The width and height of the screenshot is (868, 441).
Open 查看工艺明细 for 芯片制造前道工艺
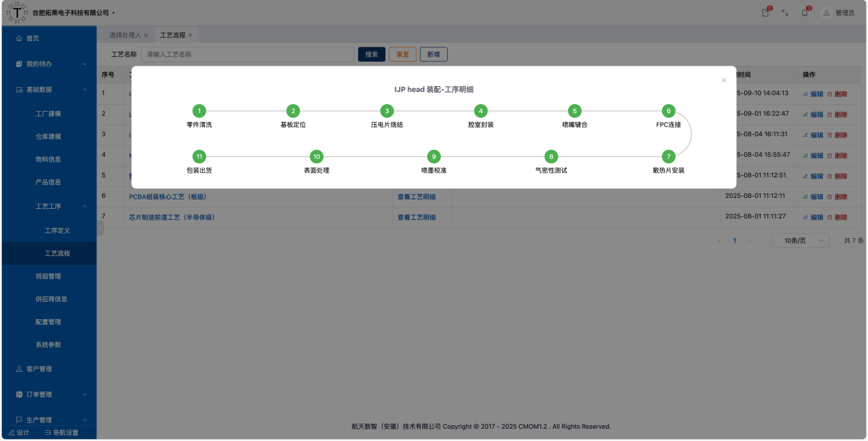coord(416,217)
